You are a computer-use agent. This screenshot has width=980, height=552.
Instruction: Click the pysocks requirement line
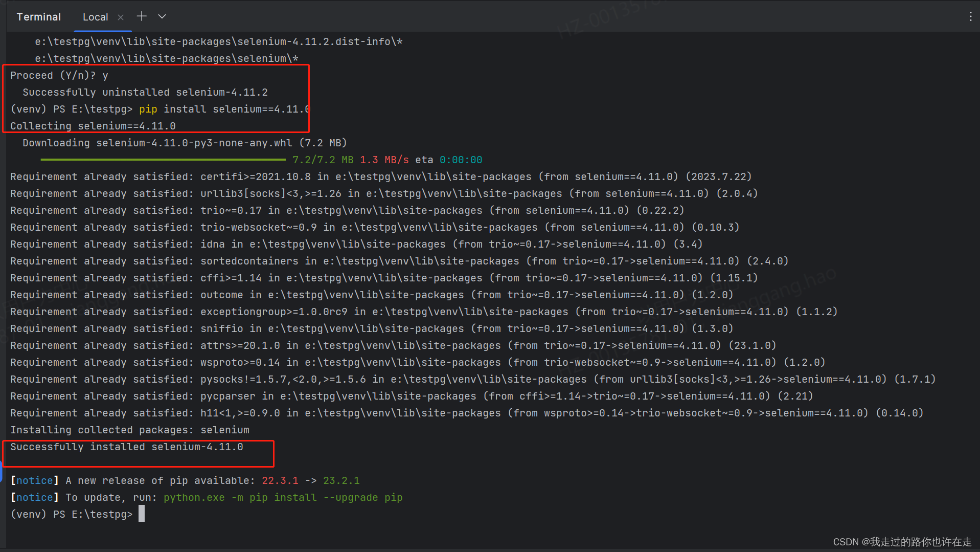(473, 379)
